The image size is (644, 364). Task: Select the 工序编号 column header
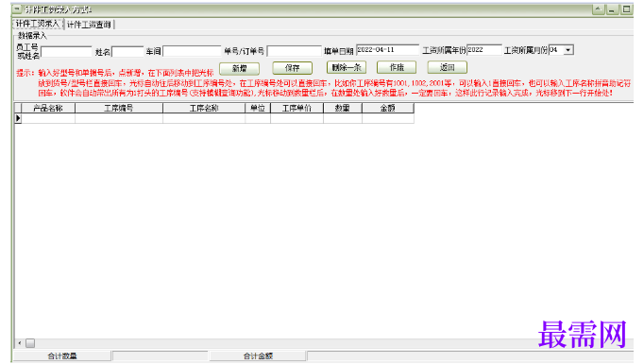click(119, 108)
